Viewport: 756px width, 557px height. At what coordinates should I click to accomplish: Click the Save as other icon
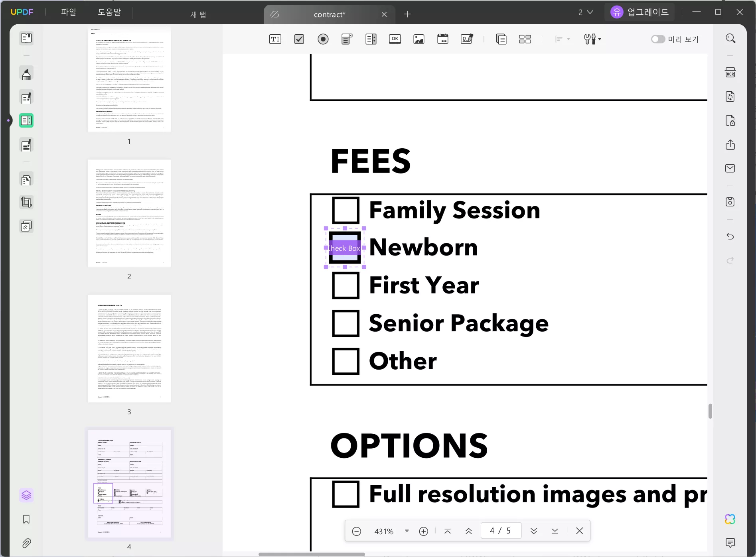point(730,202)
